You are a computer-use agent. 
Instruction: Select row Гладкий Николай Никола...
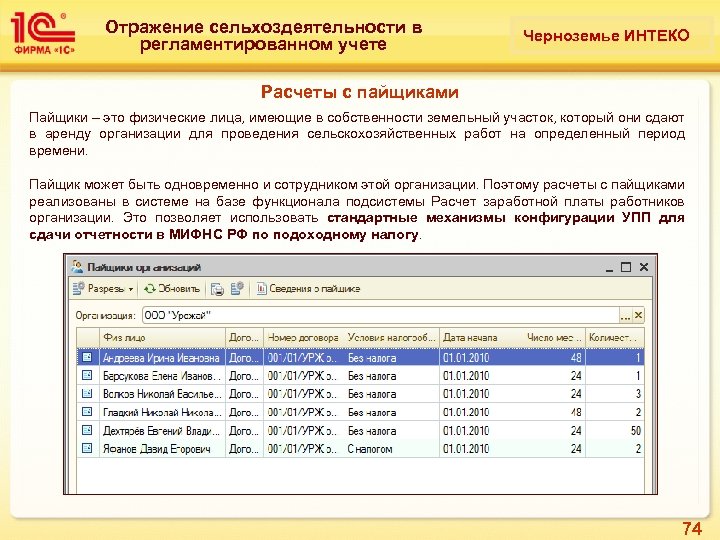pyautogui.click(x=360, y=412)
